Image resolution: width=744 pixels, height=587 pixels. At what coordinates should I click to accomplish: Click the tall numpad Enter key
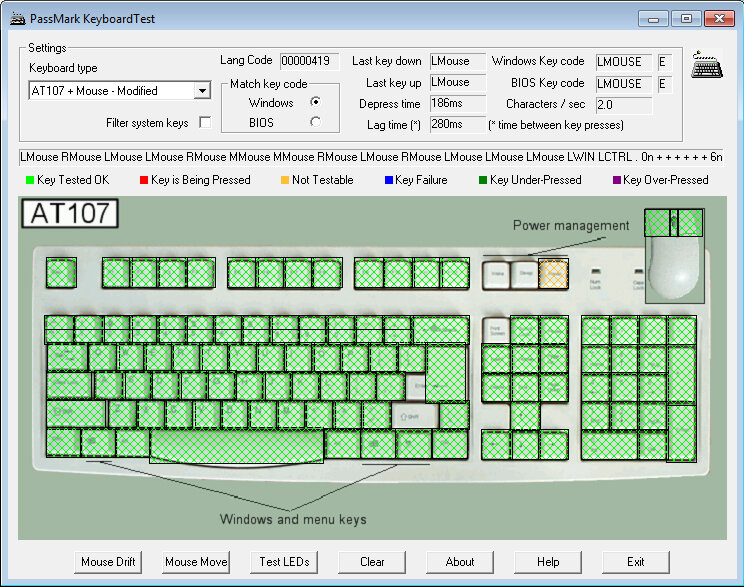point(682,433)
